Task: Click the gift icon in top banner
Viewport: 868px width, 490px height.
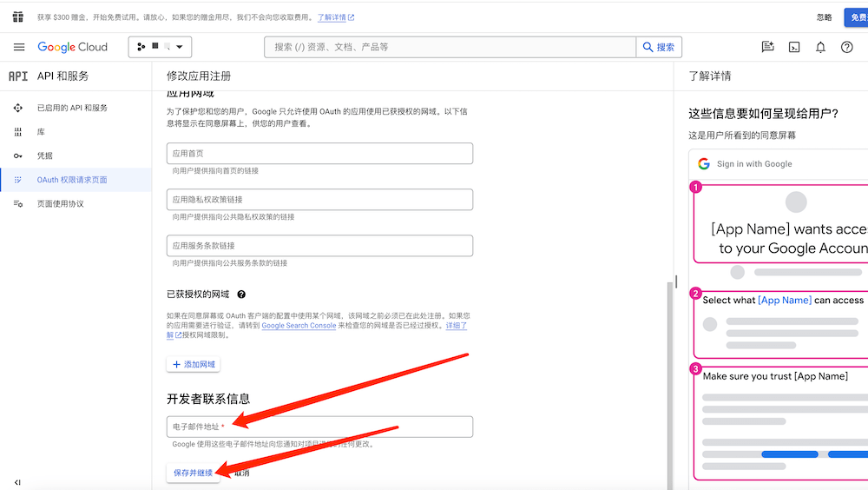Action: (x=17, y=17)
